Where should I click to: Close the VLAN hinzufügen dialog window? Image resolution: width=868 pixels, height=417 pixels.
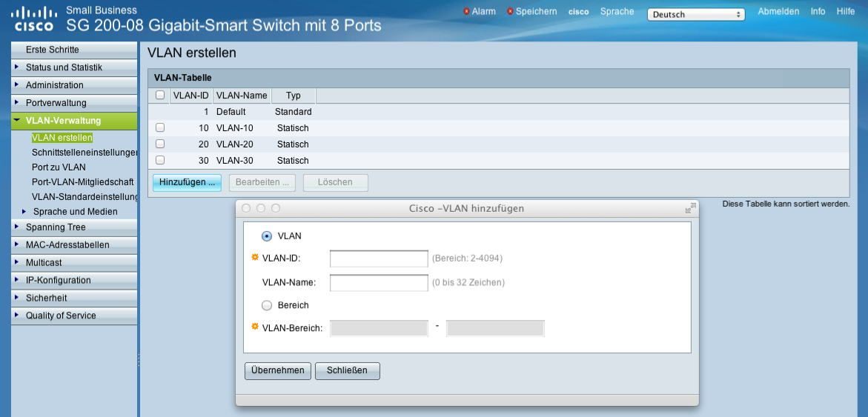point(246,208)
